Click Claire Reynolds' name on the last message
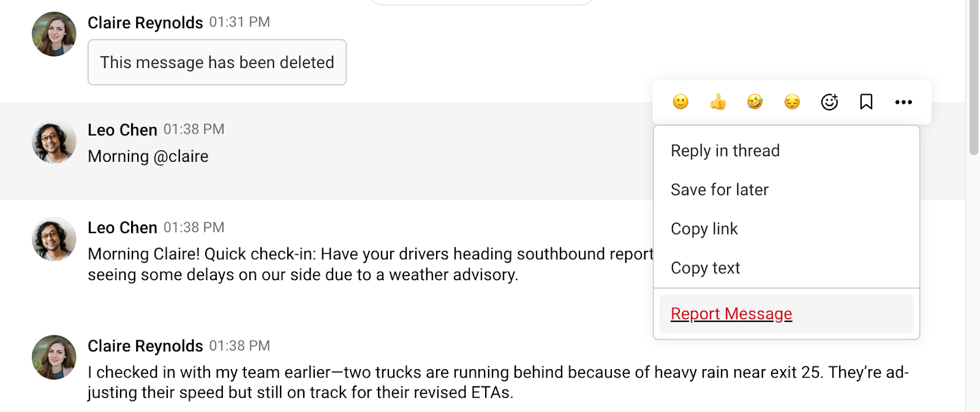 point(145,346)
